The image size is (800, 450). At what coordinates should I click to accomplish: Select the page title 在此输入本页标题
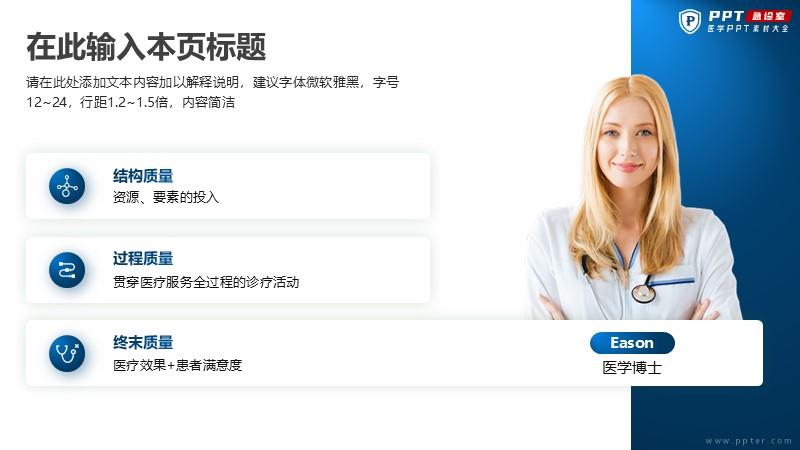(146, 46)
